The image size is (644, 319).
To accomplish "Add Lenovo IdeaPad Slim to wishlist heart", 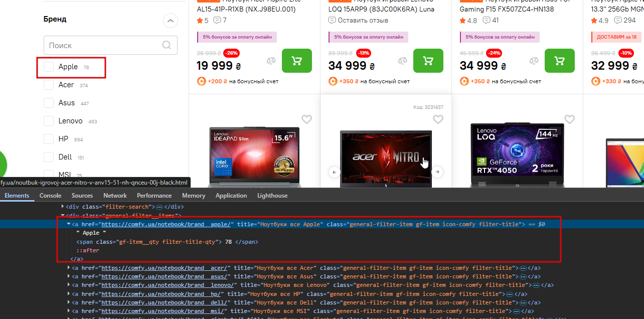I will pos(306,119).
